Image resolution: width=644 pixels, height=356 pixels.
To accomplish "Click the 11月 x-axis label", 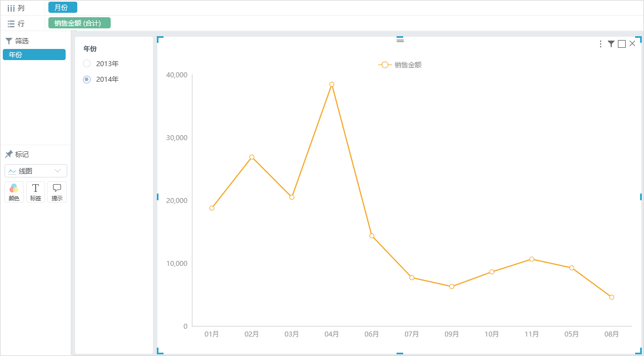I will coord(532,334).
